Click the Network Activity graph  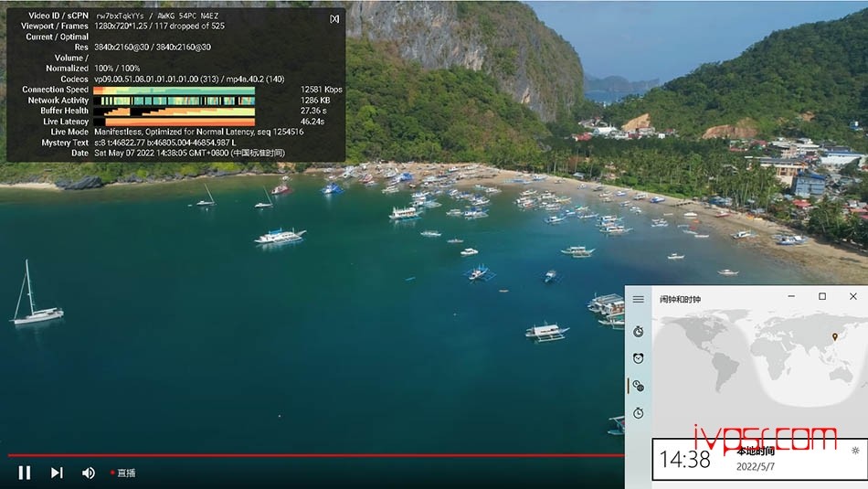pos(174,101)
